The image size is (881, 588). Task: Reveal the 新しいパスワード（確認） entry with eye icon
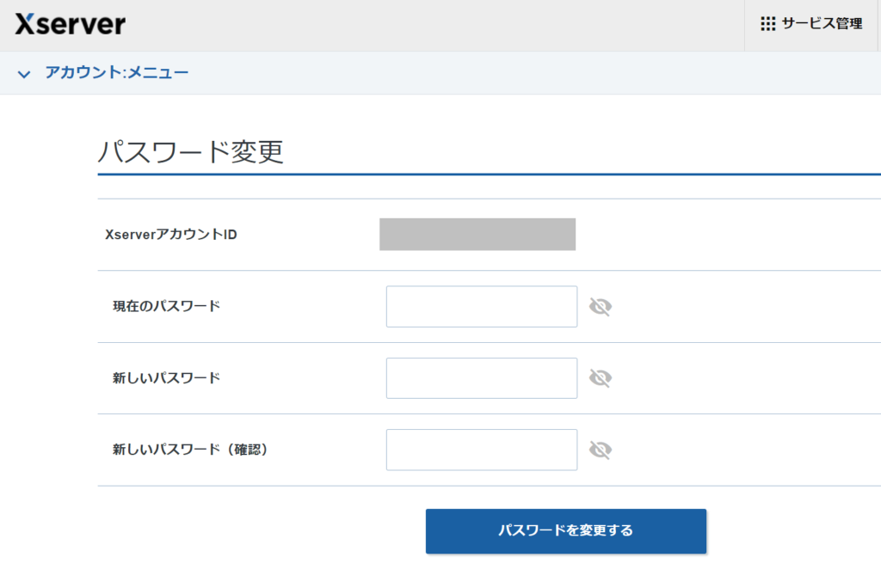[600, 450]
